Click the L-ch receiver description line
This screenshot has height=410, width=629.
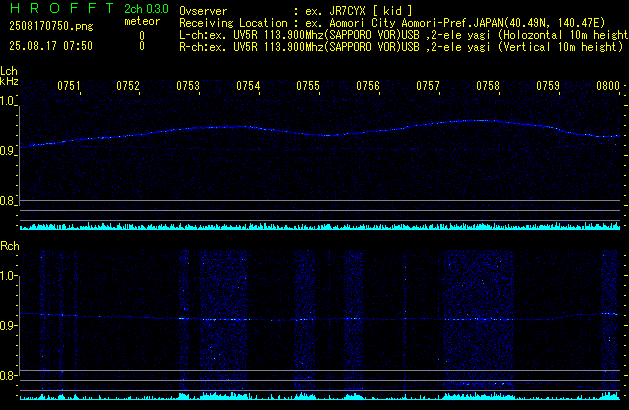tap(404, 35)
